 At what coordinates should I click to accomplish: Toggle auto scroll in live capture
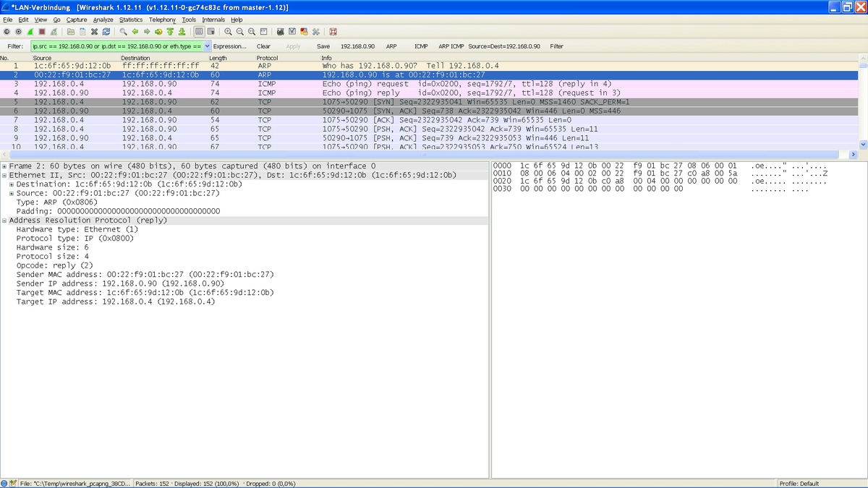coord(211,32)
